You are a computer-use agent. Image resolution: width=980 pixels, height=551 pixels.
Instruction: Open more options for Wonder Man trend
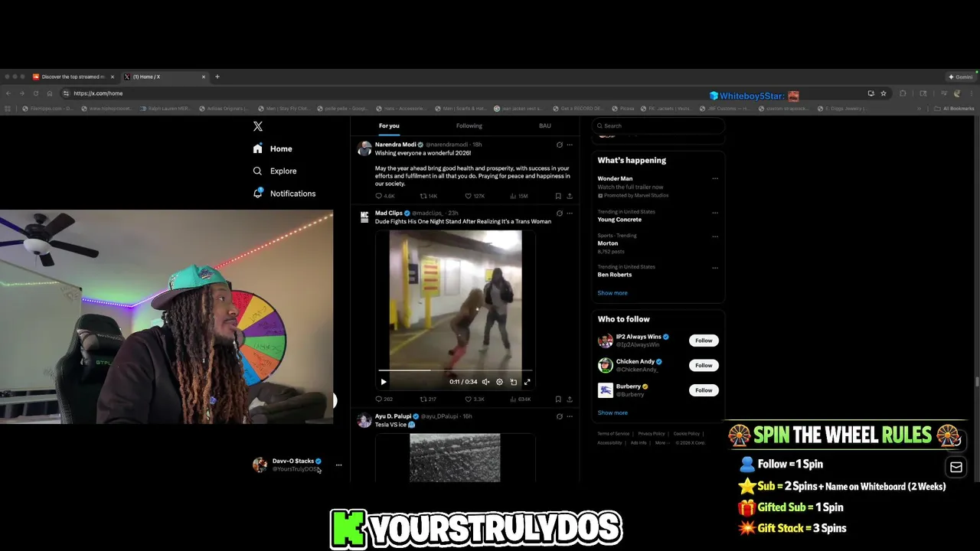(x=715, y=178)
